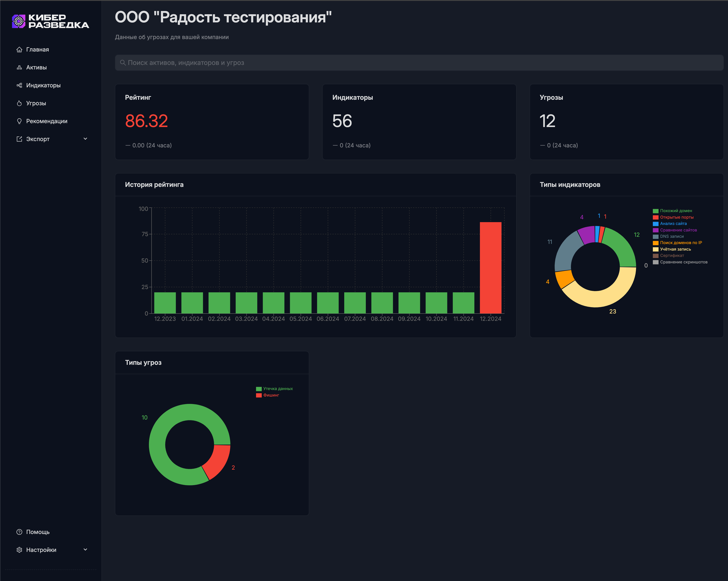The image size is (728, 581).
Task: Open the Индикаторы 56 card
Action: [419, 122]
